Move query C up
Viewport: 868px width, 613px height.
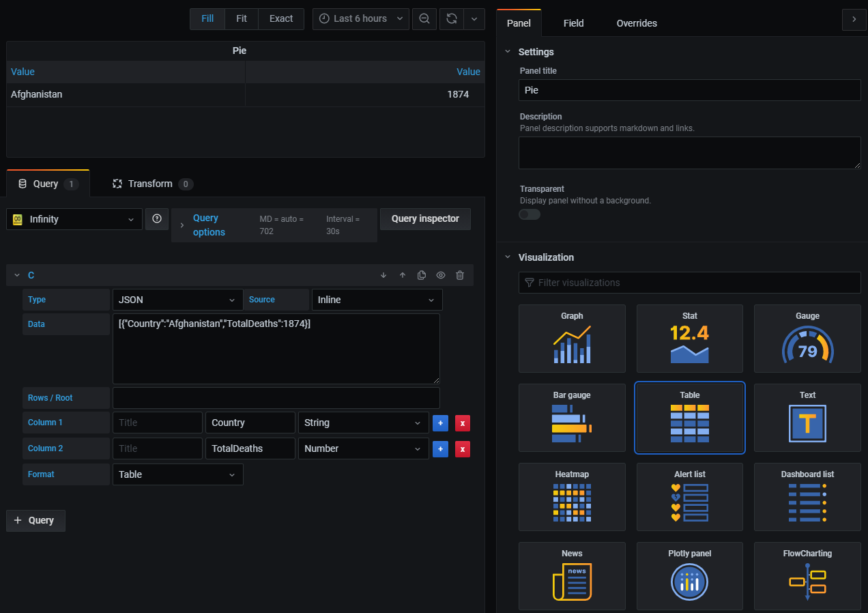[403, 275]
